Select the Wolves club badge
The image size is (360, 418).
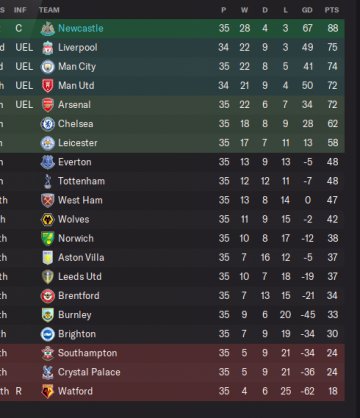[x=47, y=220]
